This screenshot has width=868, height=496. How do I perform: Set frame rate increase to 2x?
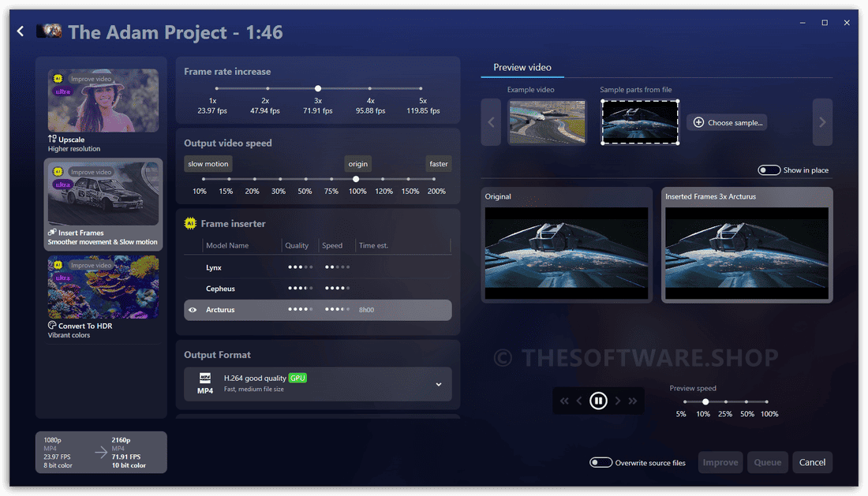point(268,88)
